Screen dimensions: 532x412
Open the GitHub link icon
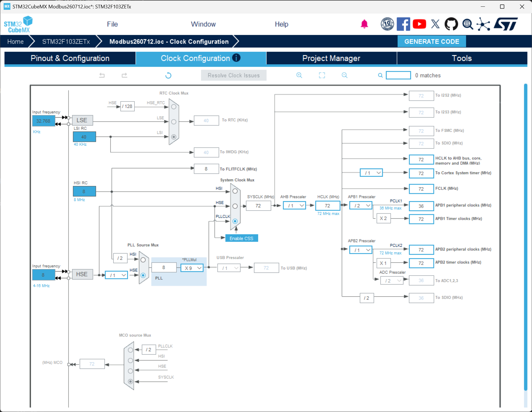(451, 24)
